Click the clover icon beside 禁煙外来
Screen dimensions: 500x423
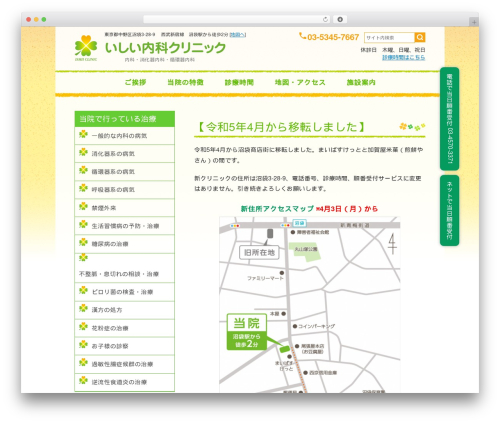83,207
